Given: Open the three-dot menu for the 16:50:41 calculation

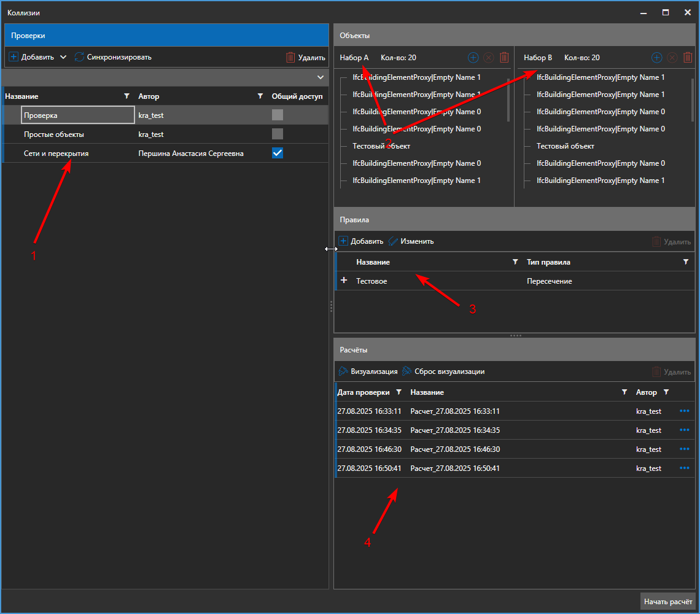Looking at the screenshot, I should (x=685, y=468).
